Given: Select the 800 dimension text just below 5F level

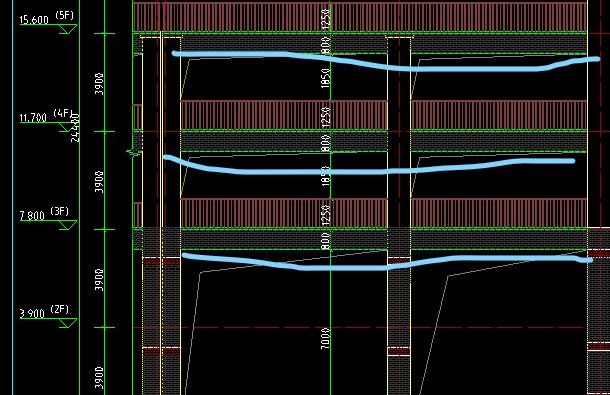Looking at the screenshot, I should pyautogui.click(x=326, y=45).
